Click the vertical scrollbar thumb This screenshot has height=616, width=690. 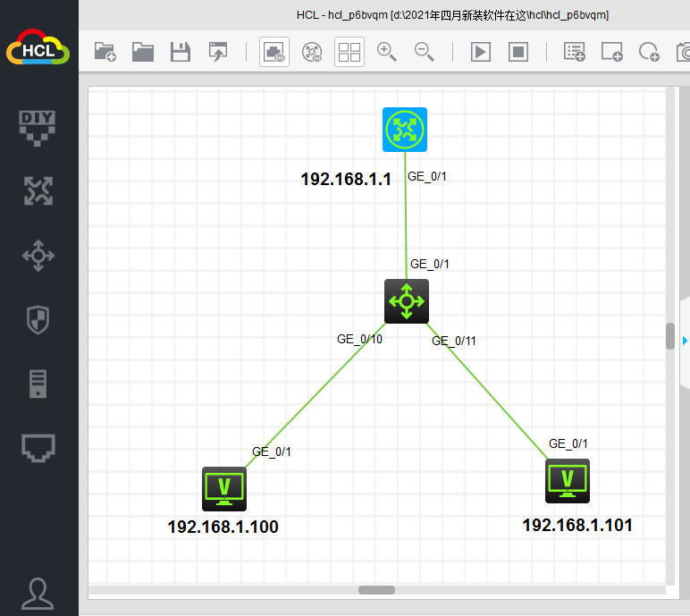tap(670, 336)
